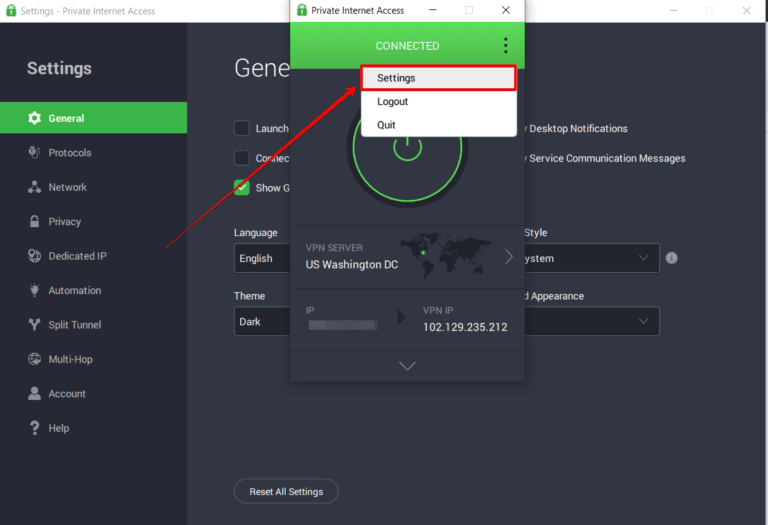
Task: Open Privacy via the padlock icon
Action: point(35,222)
